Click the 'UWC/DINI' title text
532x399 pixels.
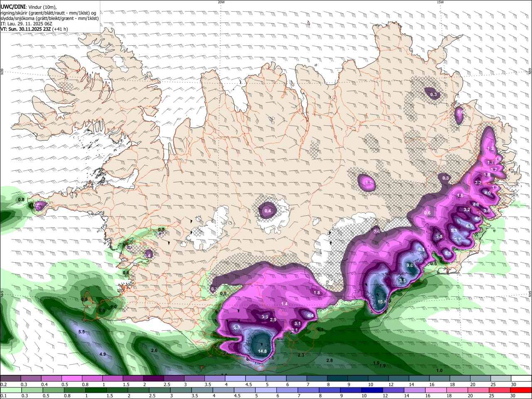(12, 7)
